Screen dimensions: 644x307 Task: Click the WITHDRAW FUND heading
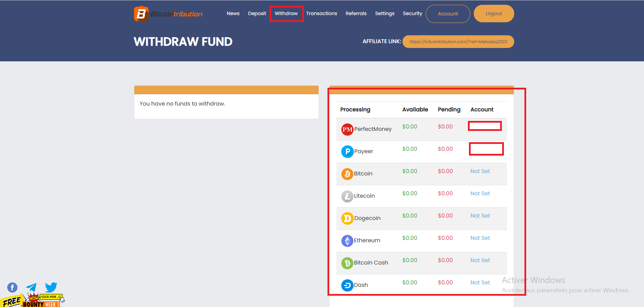pos(183,42)
